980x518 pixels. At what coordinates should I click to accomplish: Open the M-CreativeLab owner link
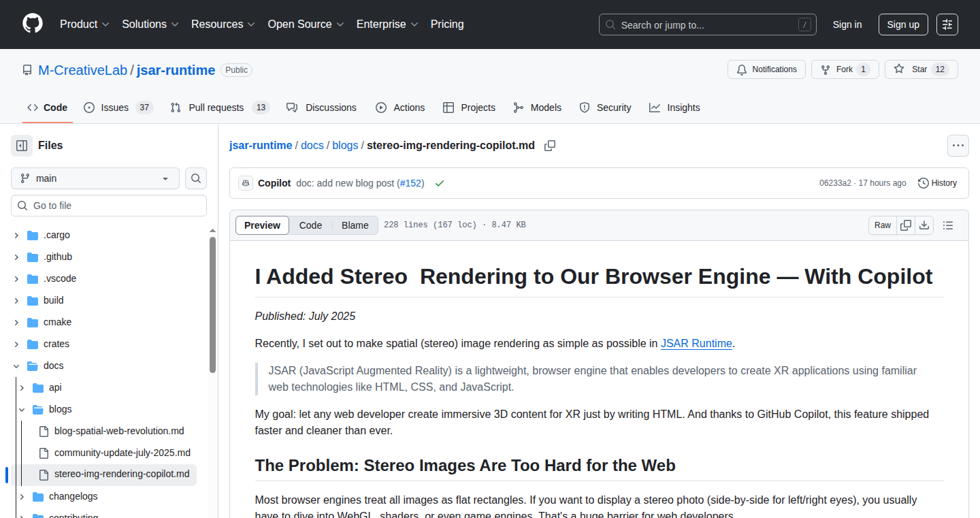(x=83, y=70)
